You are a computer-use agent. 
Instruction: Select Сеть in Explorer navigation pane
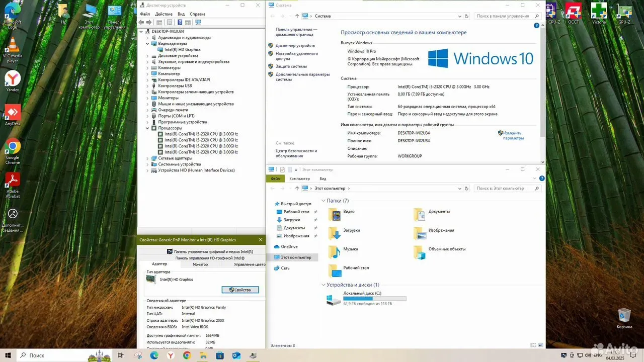pos(285,268)
